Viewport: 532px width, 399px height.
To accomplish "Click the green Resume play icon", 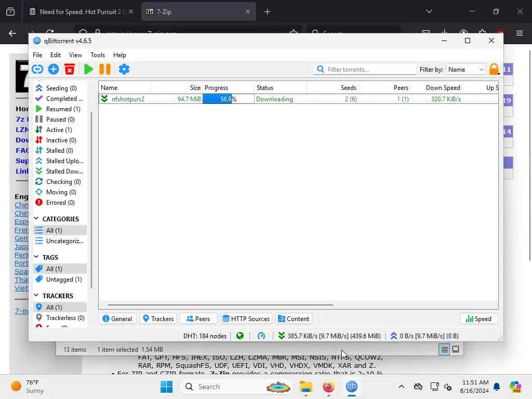I will point(88,69).
